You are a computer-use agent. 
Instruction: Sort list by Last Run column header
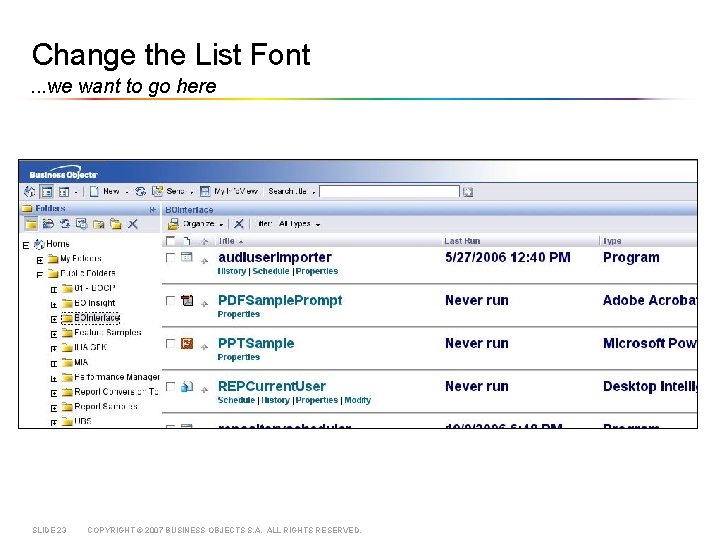(462, 241)
